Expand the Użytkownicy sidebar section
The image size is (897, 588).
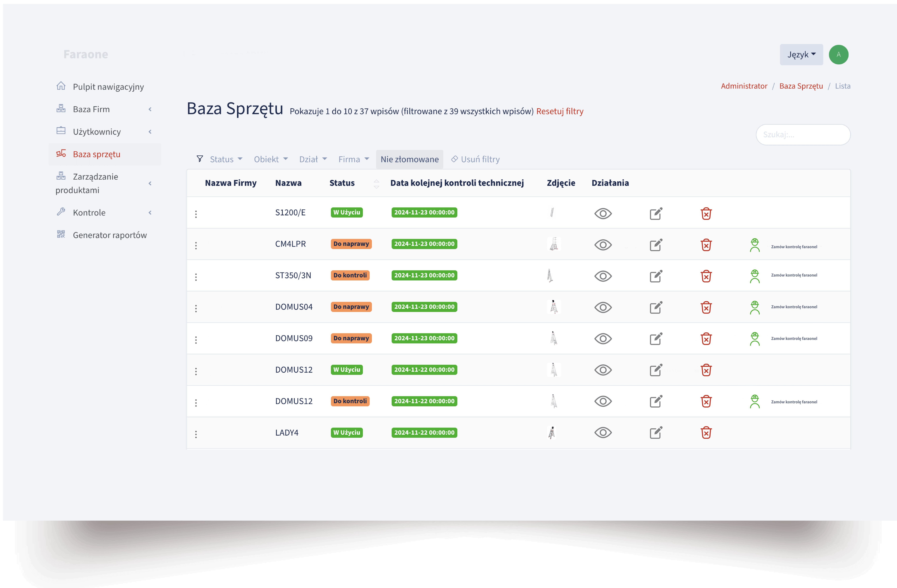(x=104, y=132)
